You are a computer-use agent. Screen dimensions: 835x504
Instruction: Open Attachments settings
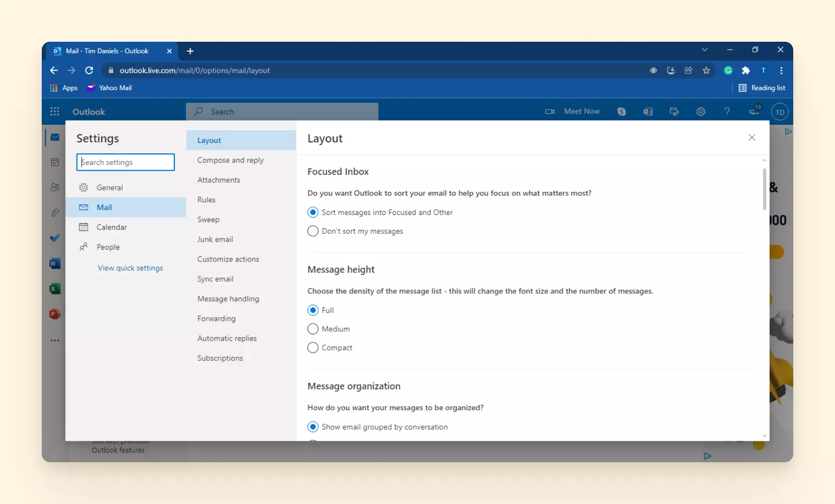[241, 180]
